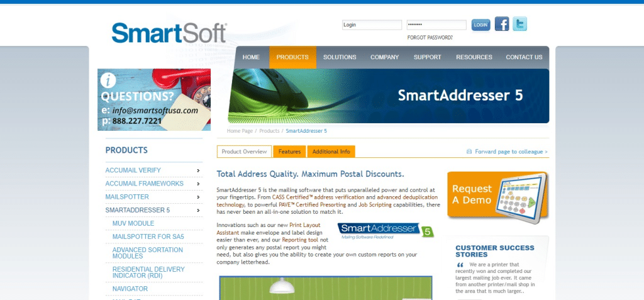The image size is (644, 300).
Task: Click the tablet image in Request A Demo
Action: tap(521, 199)
